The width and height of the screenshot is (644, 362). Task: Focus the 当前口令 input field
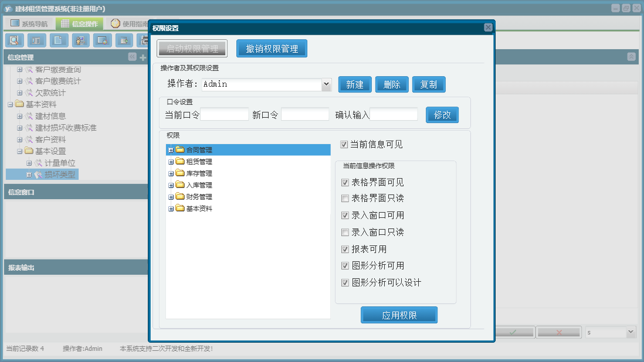point(224,114)
